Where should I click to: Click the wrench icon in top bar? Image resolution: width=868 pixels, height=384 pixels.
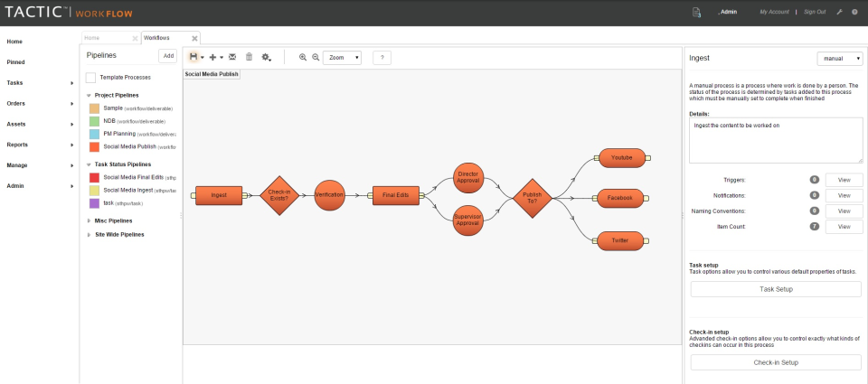839,12
